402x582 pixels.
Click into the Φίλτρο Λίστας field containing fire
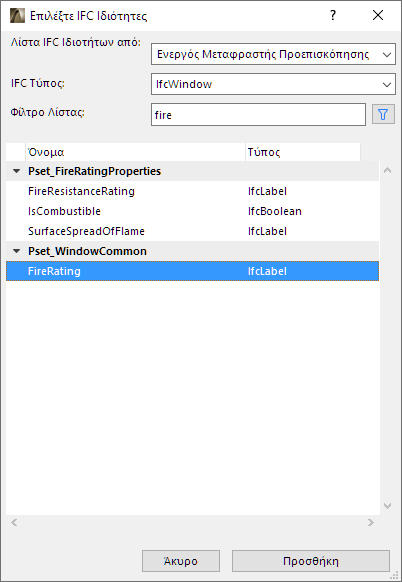click(258, 115)
